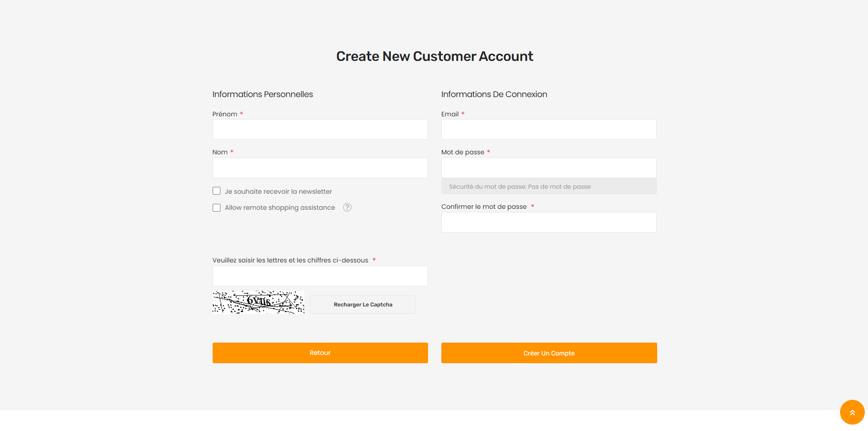
Task: Click the Confirmer le mot de passe field
Action: (x=548, y=222)
